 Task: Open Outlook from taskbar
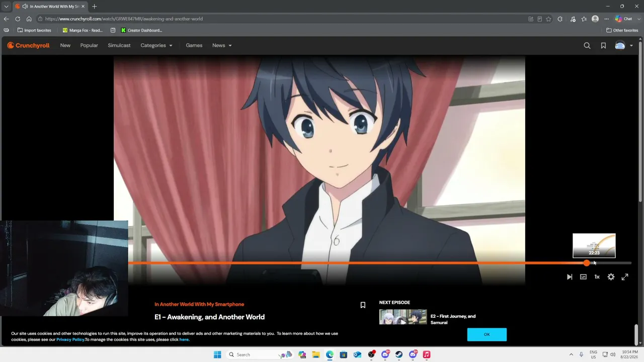[357, 354]
